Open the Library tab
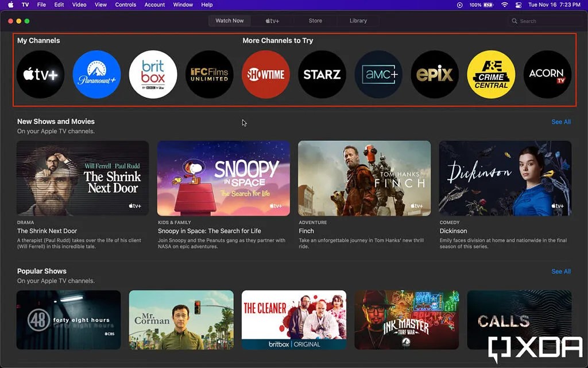 [x=358, y=20]
